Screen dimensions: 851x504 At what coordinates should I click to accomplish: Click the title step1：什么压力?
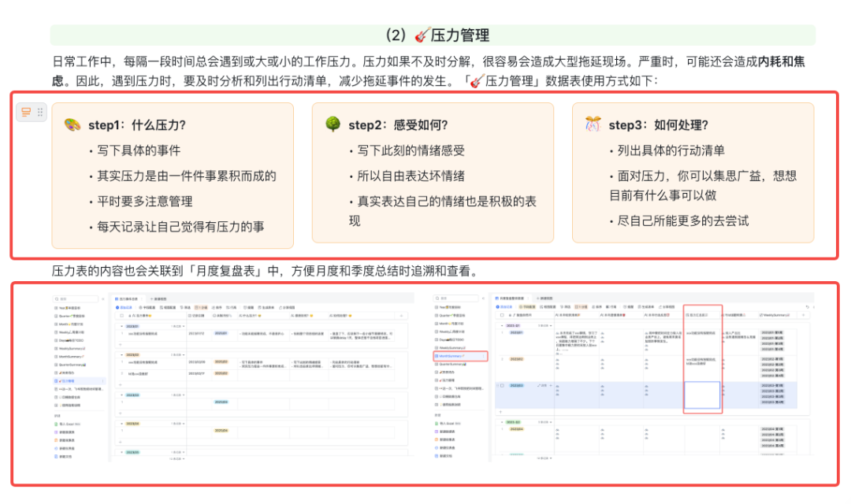click(x=137, y=125)
